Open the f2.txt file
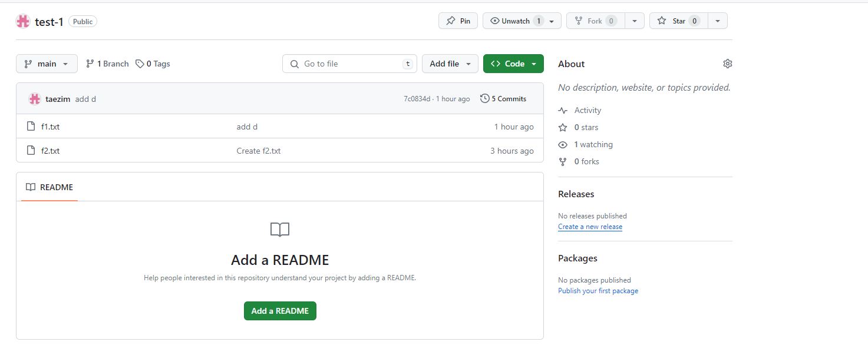The image size is (868, 355). (50, 151)
